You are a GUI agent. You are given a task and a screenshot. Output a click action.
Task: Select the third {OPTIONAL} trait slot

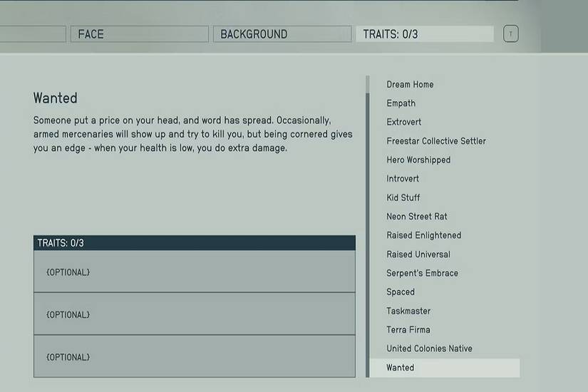(x=195, y=356)
